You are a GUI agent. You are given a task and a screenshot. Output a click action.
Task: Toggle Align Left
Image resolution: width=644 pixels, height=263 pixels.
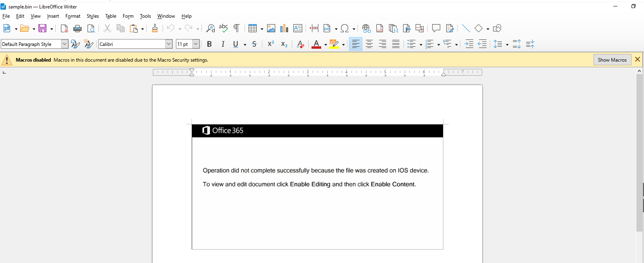[355, 44]
